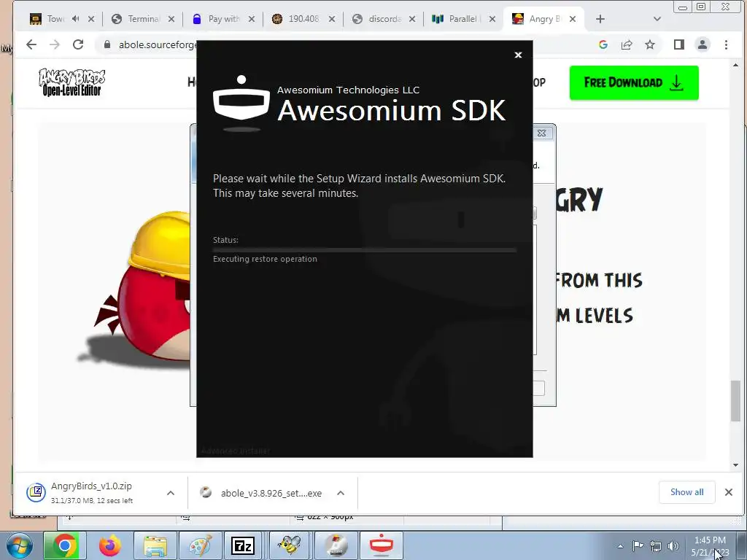Click the Awesomium installer taskbar icon
The height and width of the screenshot is (560, 747).
pos(382,545)
